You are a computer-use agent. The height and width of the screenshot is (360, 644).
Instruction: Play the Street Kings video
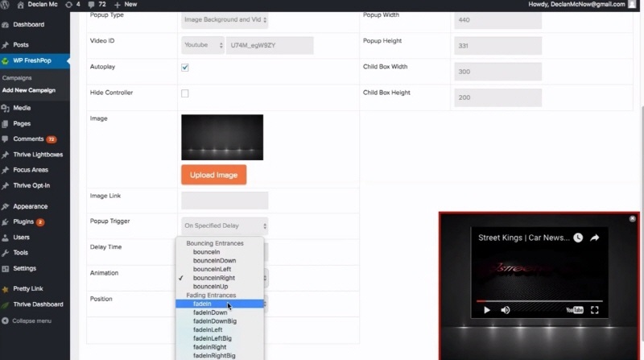487,310
